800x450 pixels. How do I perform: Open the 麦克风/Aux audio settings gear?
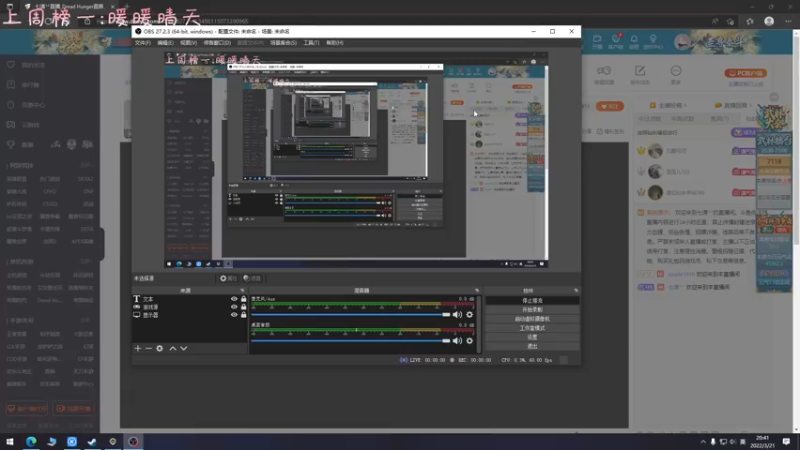click(469, 315)
